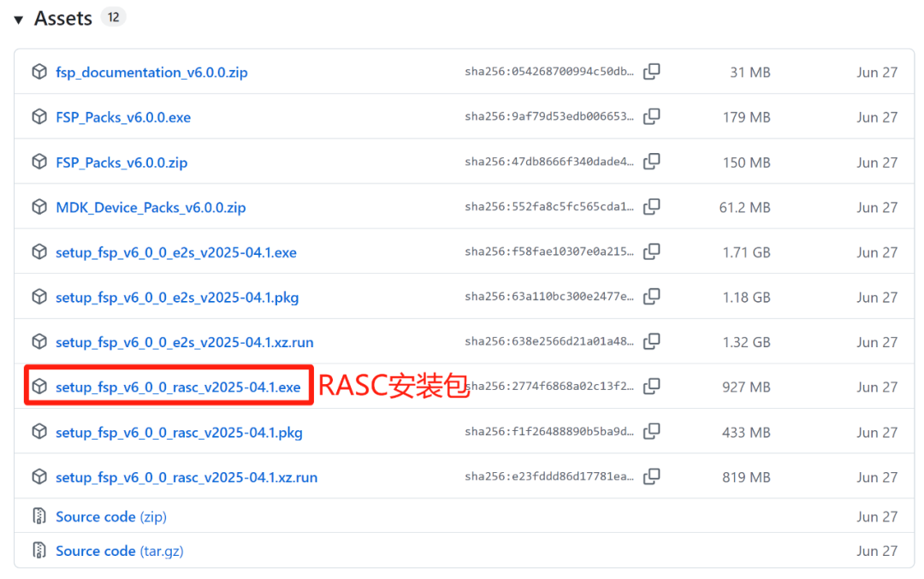
Task: Click hash text sha256:e23fddd86d17781ea…
Action: [x=549, y=476]
